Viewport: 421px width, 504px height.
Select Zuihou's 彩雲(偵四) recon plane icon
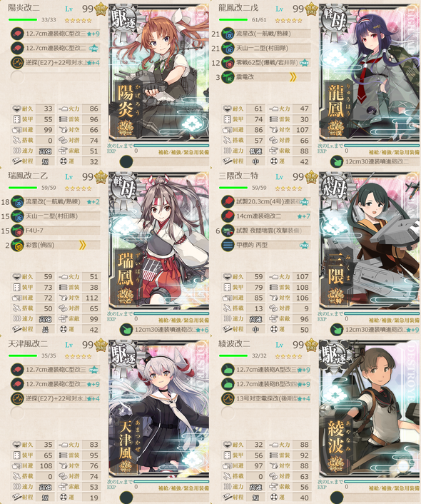(17, 246)
